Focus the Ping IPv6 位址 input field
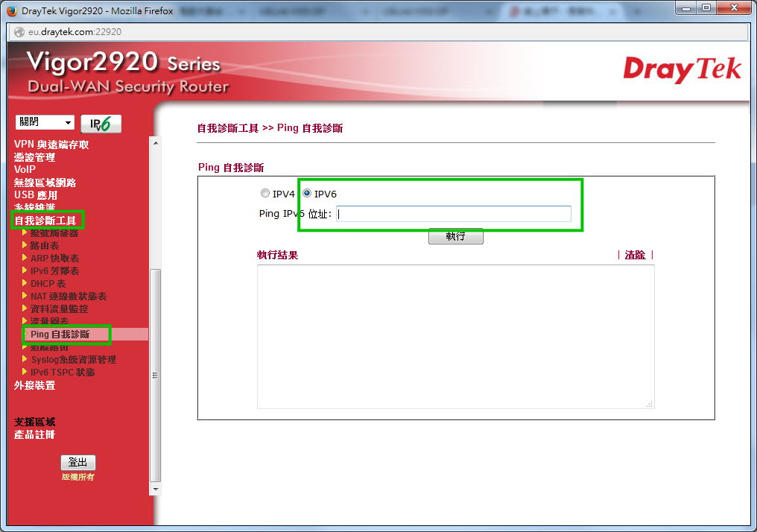The image size is (757, 532). (x=454, y=214)
